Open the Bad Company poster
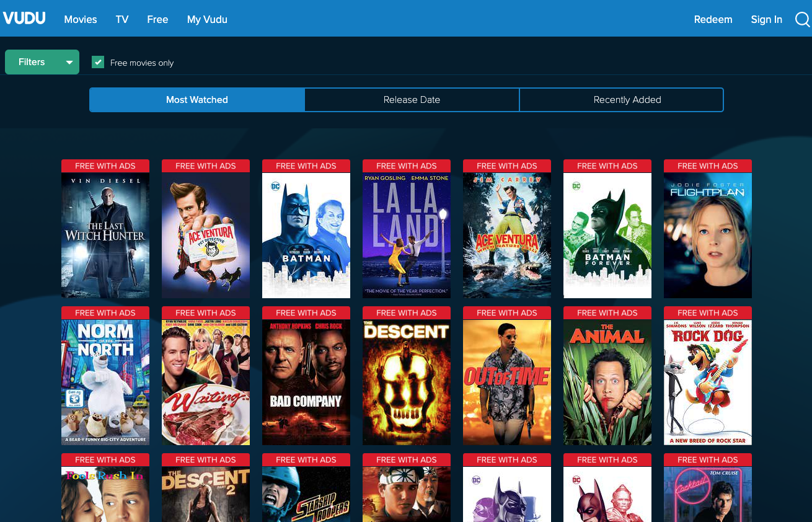The image size is (812, 522). 306,383
